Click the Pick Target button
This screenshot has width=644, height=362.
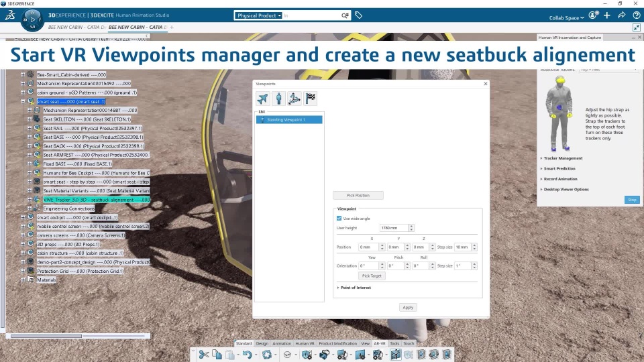(x=372, y=276)
